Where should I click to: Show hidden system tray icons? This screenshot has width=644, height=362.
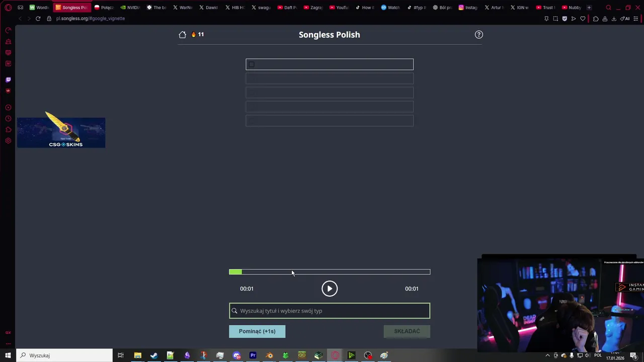pyautogui.click(x=547, y=355)
